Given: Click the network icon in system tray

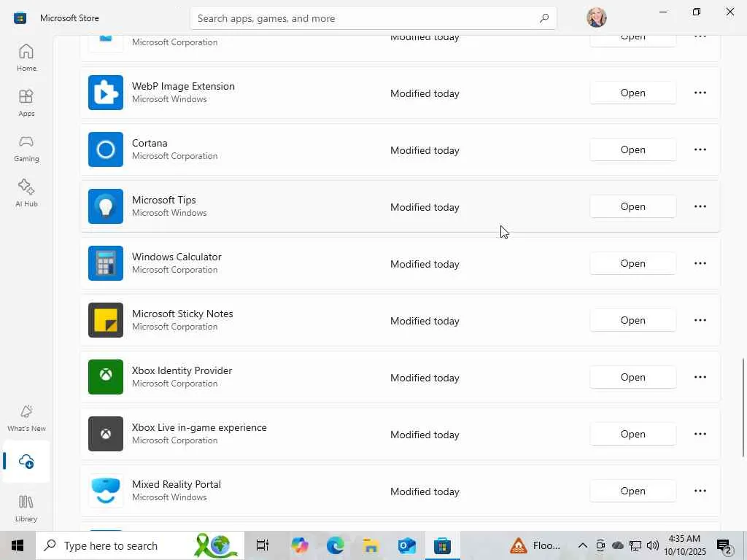Looking at the screenshot, I should (635, 545).
